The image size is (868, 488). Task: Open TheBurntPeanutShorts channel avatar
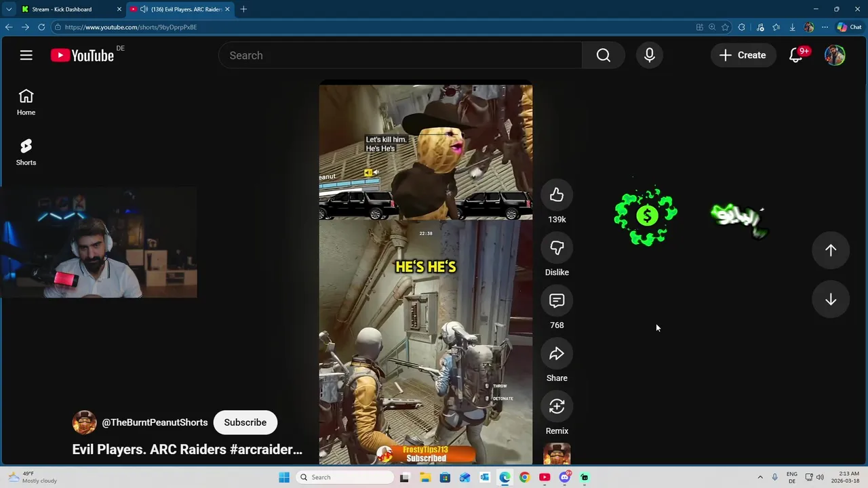[x=84, y=422]
